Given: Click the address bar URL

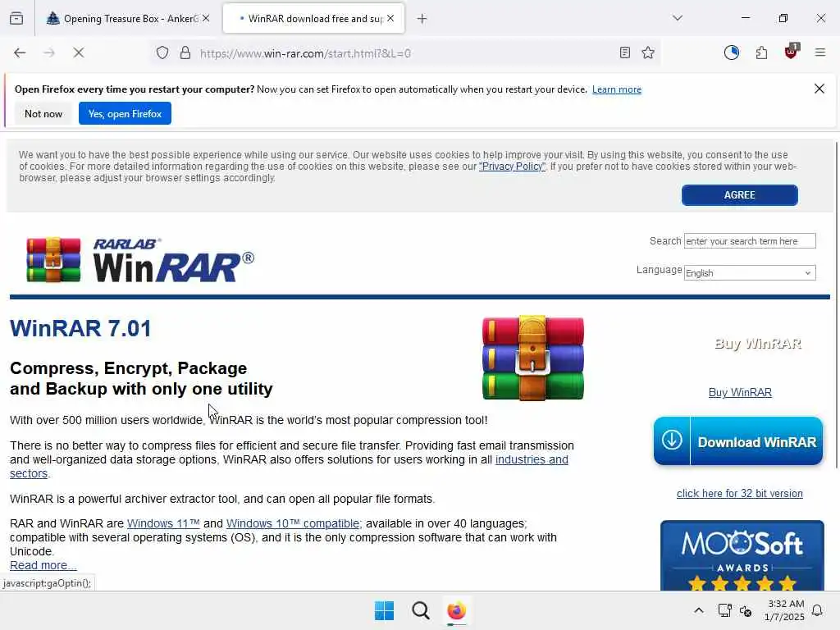Looking at the screenshot, I should (x=305, y=53).
